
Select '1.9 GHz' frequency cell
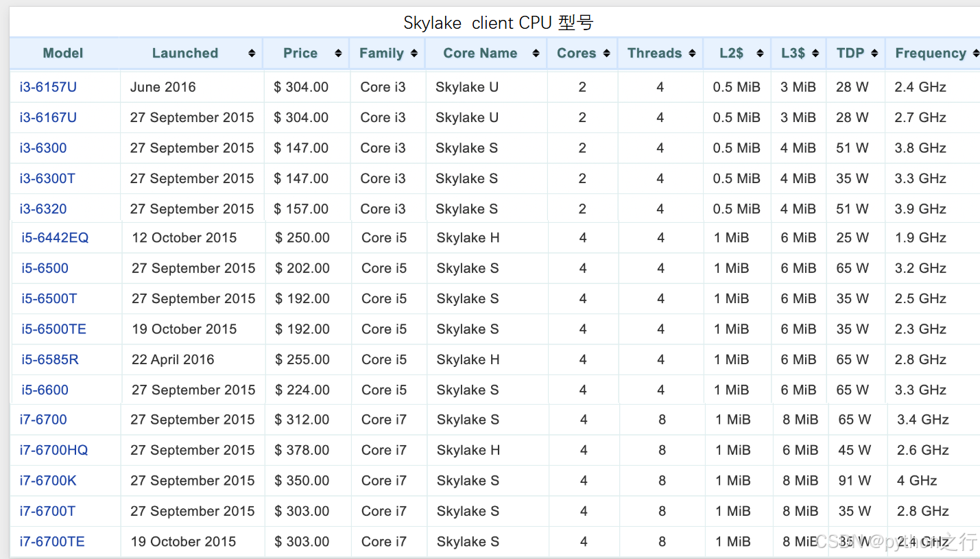tap(920, 238)
